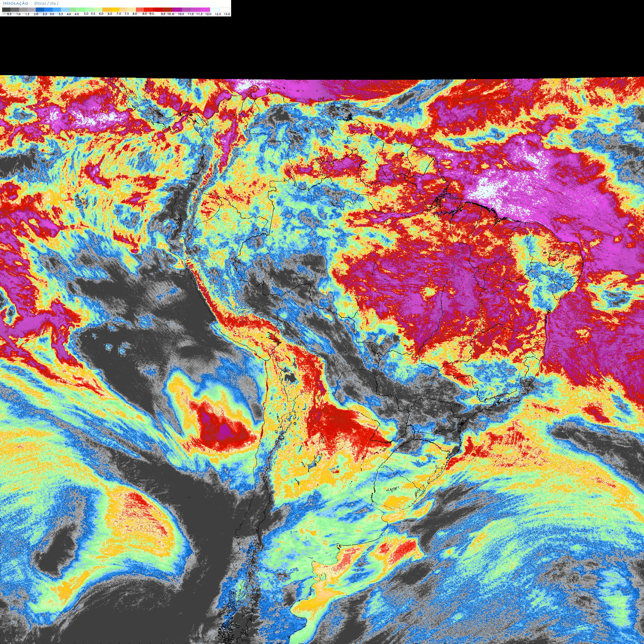Click the '3.0' legend value
Image resolution: width=644 pixels, height=644 pixels.
coord(52,14)
